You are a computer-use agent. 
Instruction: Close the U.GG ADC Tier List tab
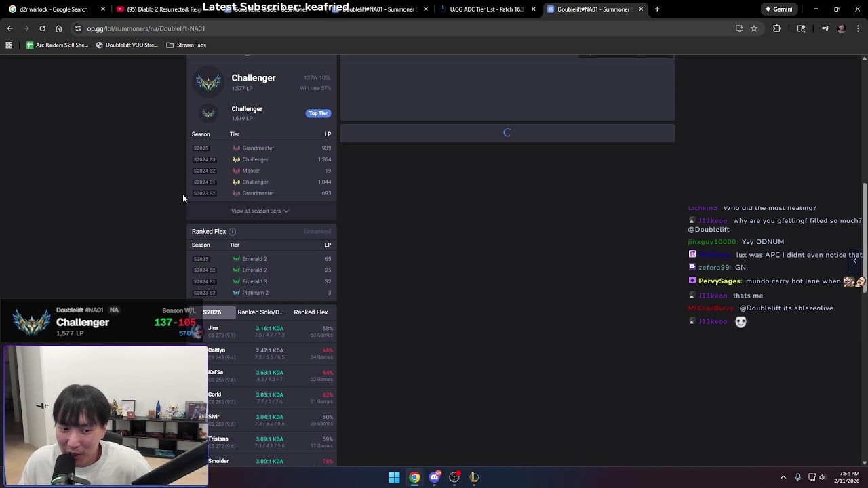click(x=534, y=9)
